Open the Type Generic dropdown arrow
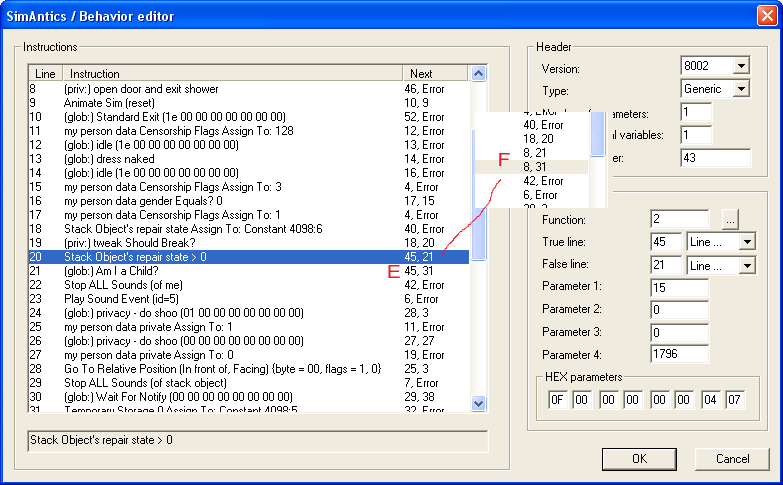 (741, 89)
